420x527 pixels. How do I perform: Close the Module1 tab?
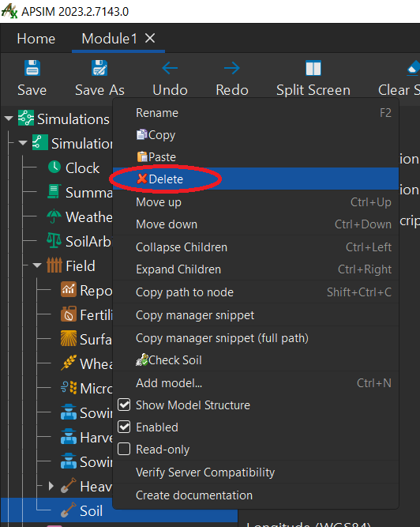click(150, 38)
